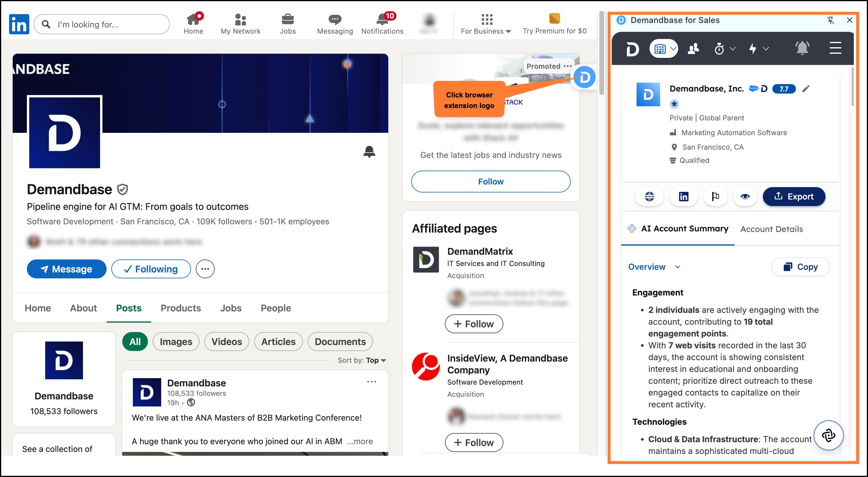Viewport: 868px width, 477px height.
Task: Click the flag icon button
Action: point(715,196)
